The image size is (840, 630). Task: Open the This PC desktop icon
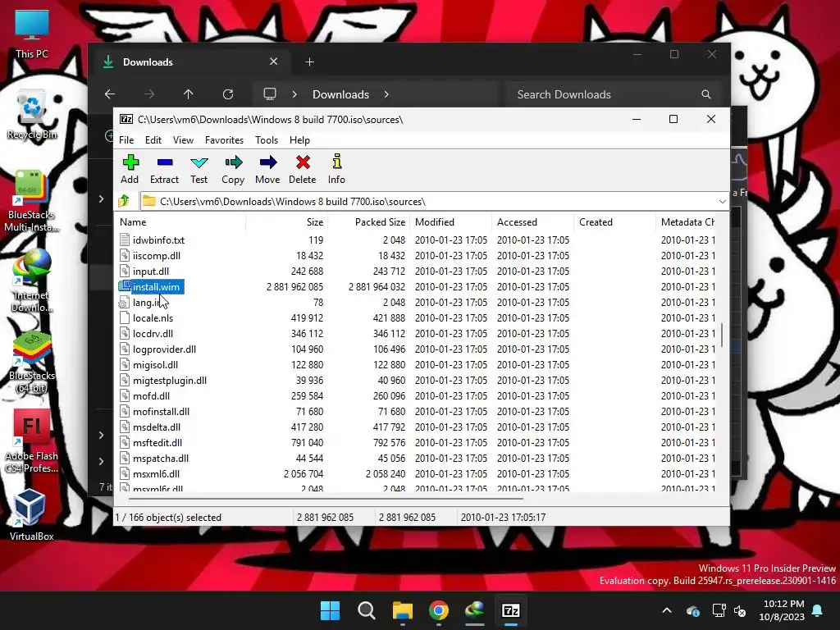[x=32, y=34]
